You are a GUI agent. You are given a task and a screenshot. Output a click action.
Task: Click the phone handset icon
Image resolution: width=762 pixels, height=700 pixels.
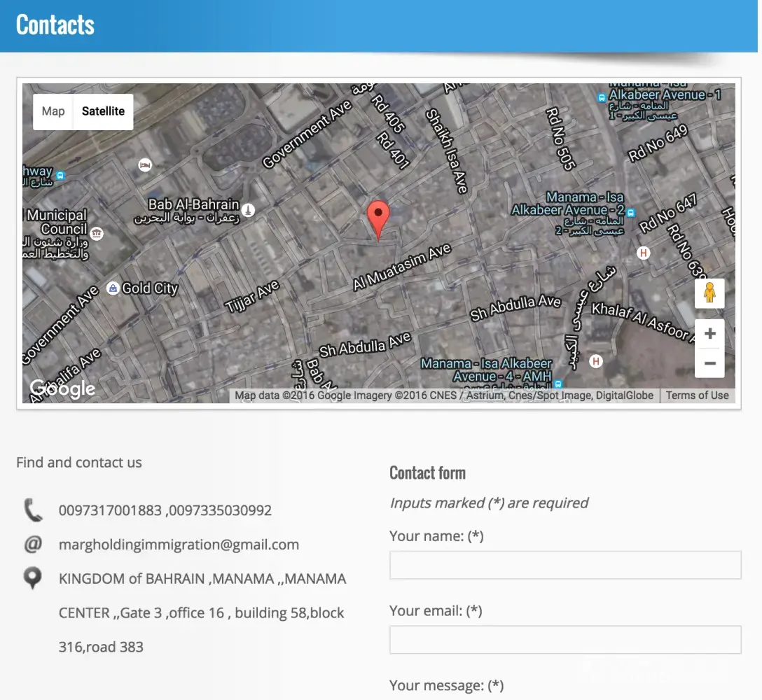coord(33,510)
